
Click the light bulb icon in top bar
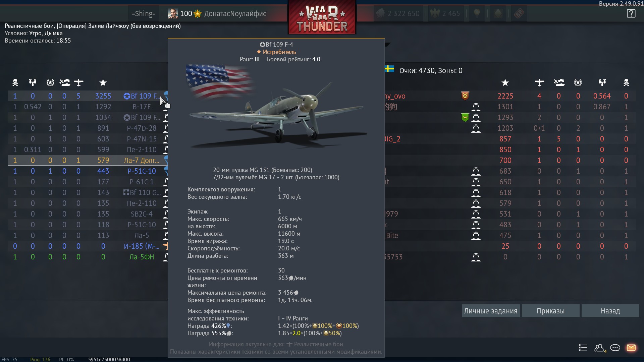[x=477, y=14]
